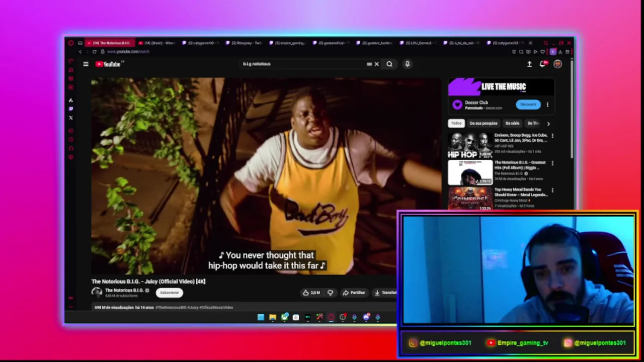Open the YouTube hamburger guide menu
Image resolution: width=644 pixels, height=362 pixels.
point(86,64)
